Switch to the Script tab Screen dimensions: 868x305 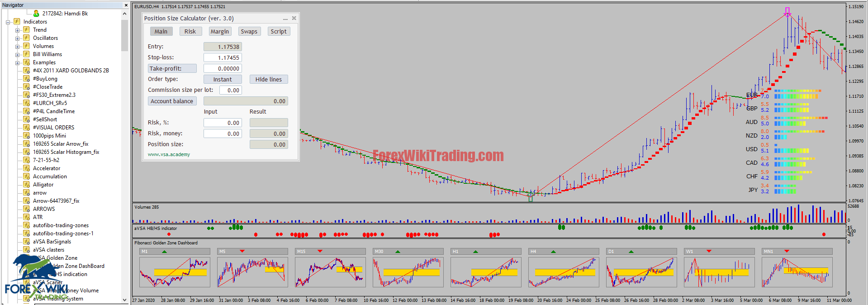[x=279, y=31]
